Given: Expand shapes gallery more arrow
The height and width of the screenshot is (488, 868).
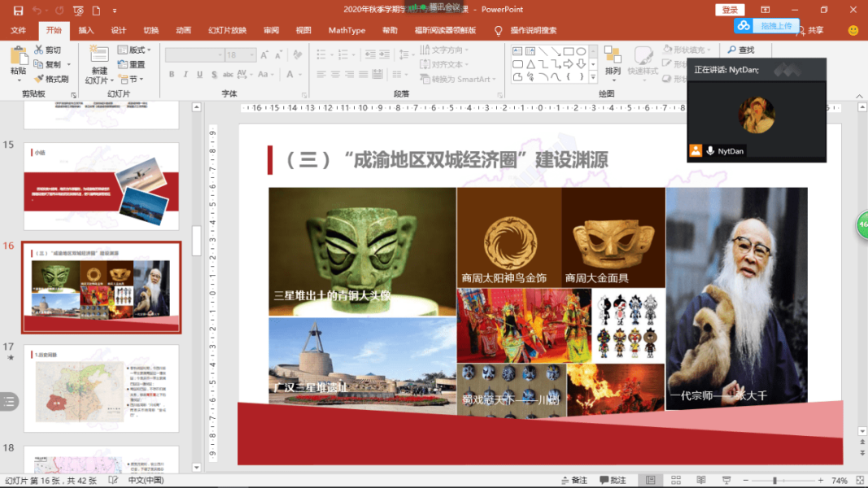Looking at the screenshot, I should click(x=593, y=78).
